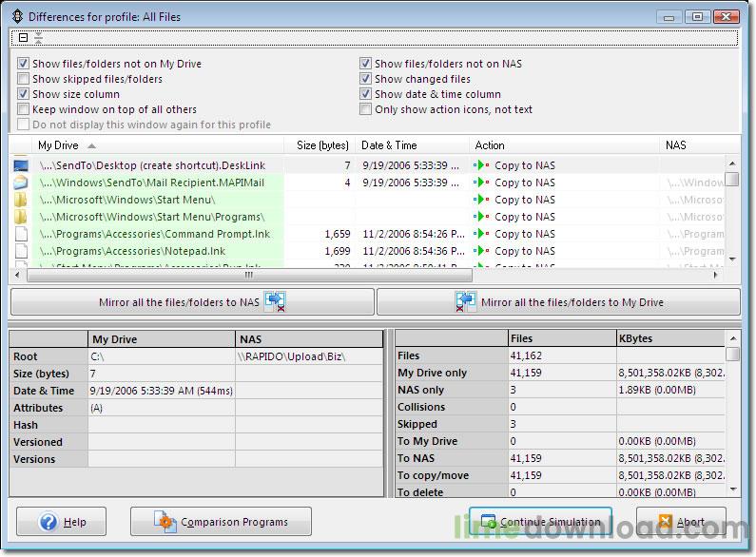The image size is (756, 557).
Task: Click the Copy to NAS arrow icon for Notepad.lnk
Action: tap(481, 251)
